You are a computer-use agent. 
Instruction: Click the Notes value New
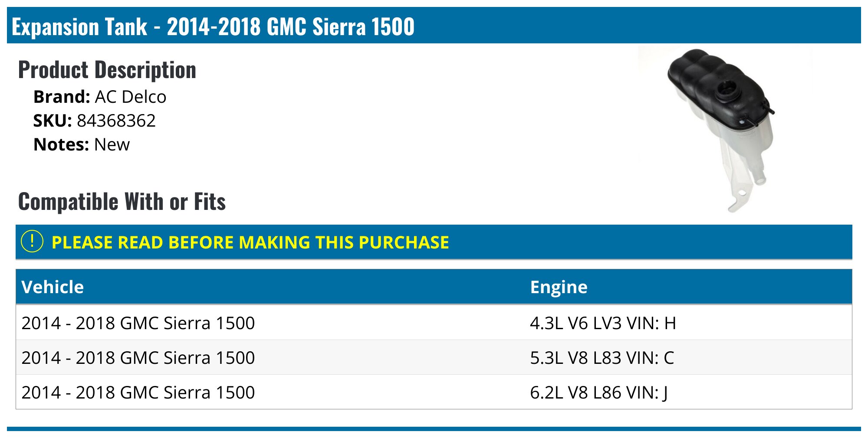pyautogui.click(x=112, y=144)
